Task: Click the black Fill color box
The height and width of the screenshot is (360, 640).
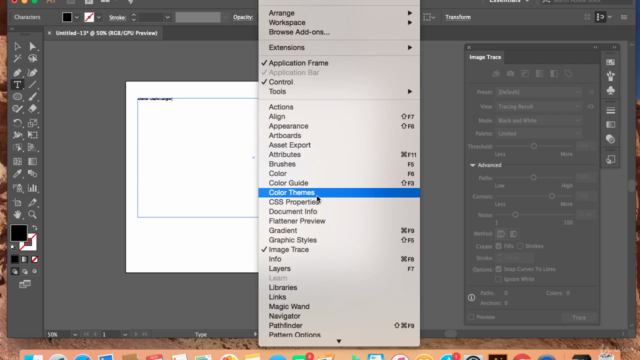Action: click(19, 233)
